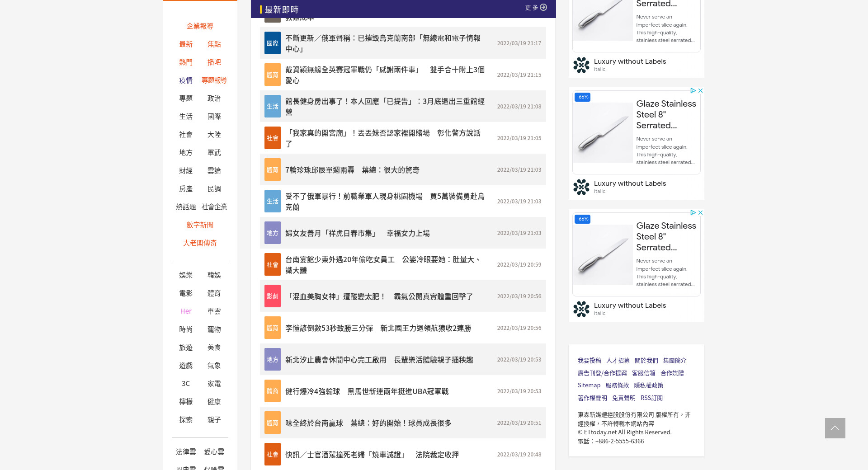
Task: Click the scroll-to-top arrow button
Action: (x=835, y=428)
